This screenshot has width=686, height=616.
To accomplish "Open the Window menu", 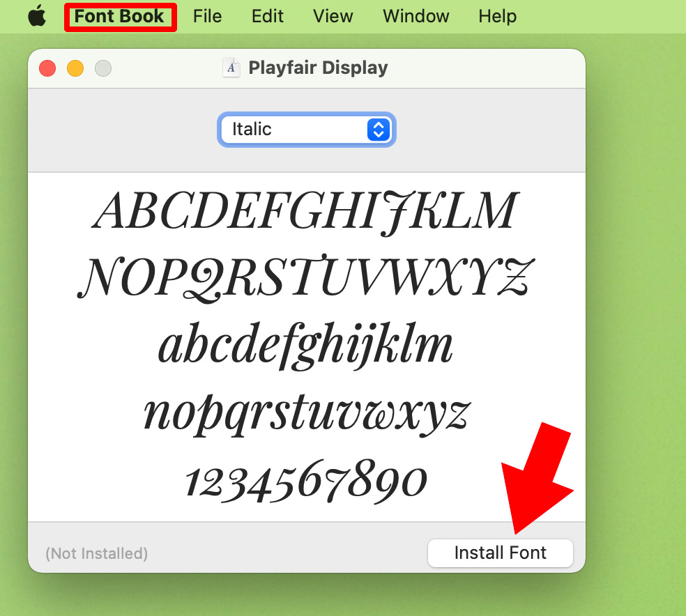I will click(x=416, y=17).
